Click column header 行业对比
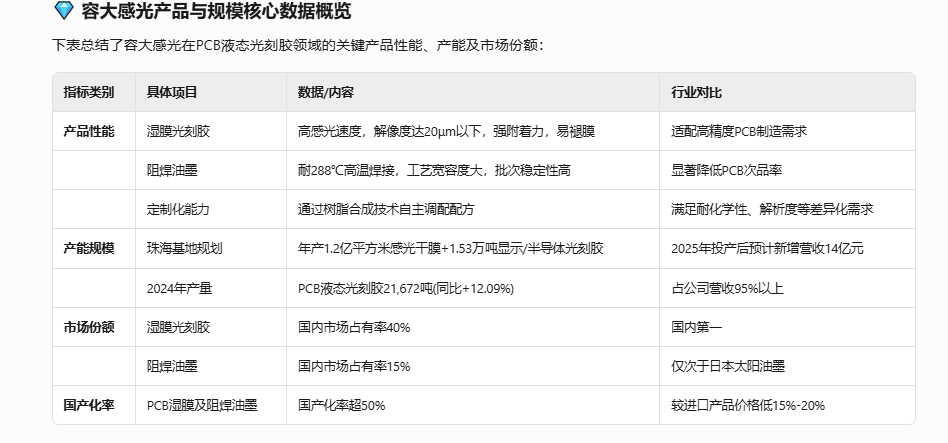 pyautogui.click(x=696, y=92)
